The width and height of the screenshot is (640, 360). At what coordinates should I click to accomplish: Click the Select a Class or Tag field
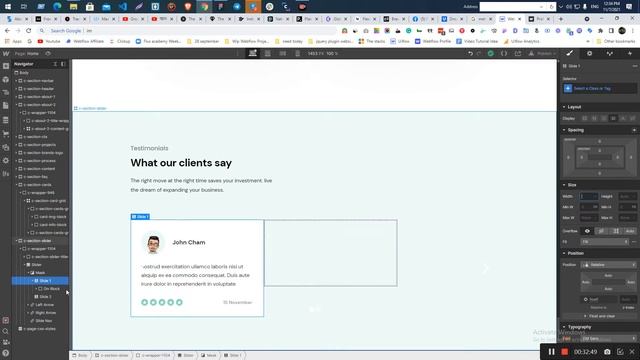(x=600, y=89)
